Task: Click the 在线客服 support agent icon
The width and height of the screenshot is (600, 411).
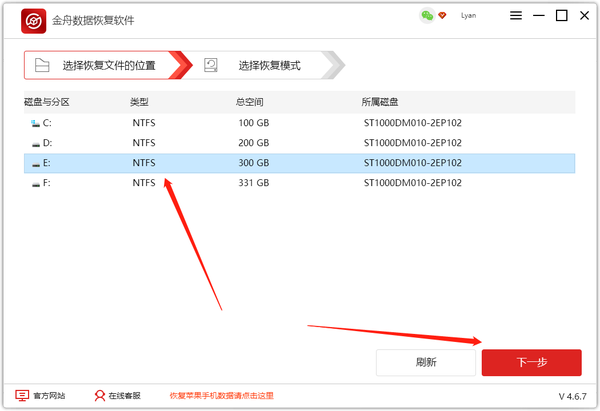Action: coord(99,396)
